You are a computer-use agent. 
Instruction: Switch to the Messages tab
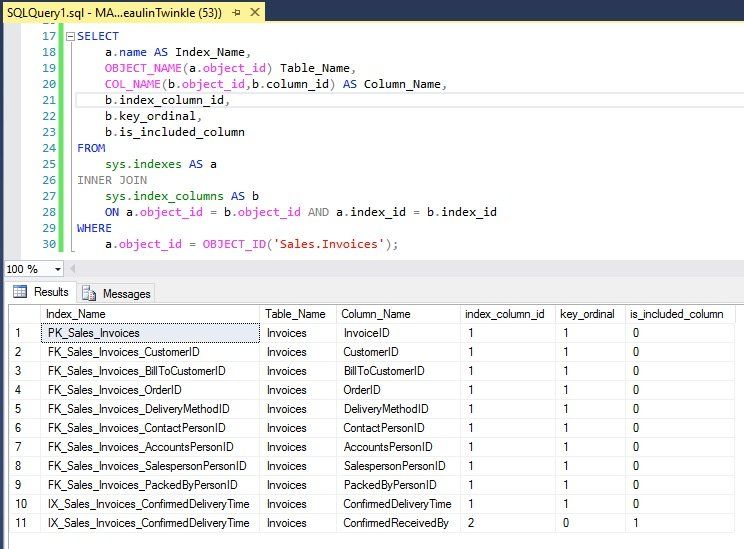pos(116,293)
